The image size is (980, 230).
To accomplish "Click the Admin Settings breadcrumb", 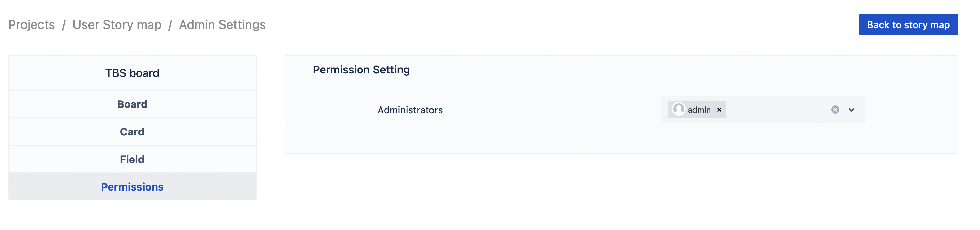I will click(x=222, y=25).
